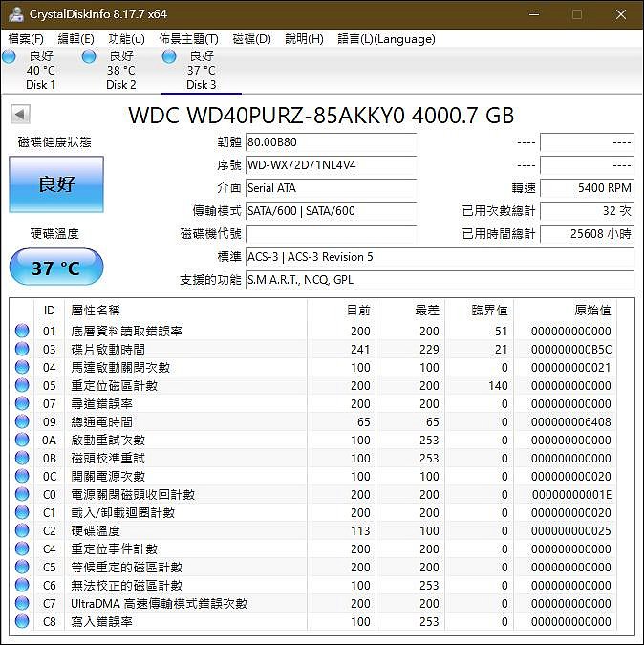This screenshot has height=645, width=644.
Task: Click the empty drive letter field
Action: click(x=331, y=234)
